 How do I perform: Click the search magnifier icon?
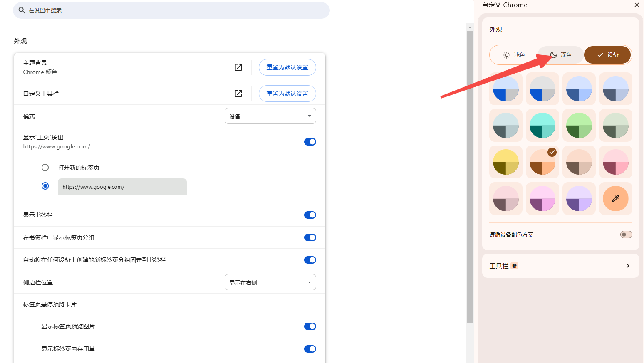pos(22,10)
